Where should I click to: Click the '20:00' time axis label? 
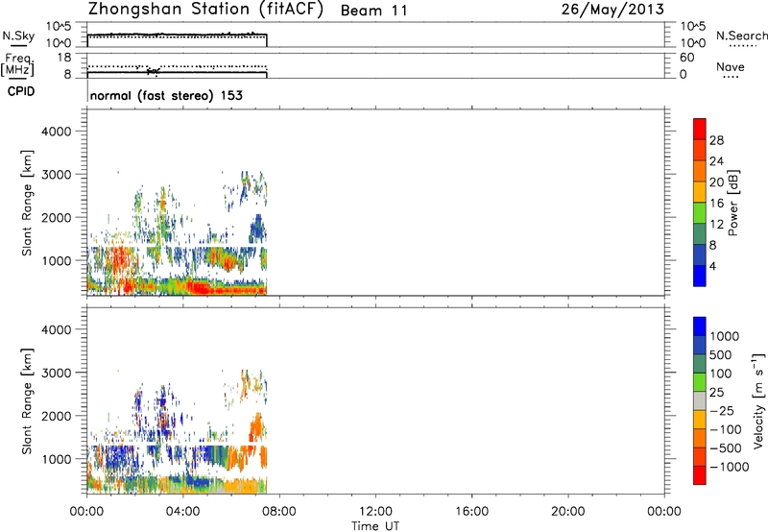click(568, 512)
